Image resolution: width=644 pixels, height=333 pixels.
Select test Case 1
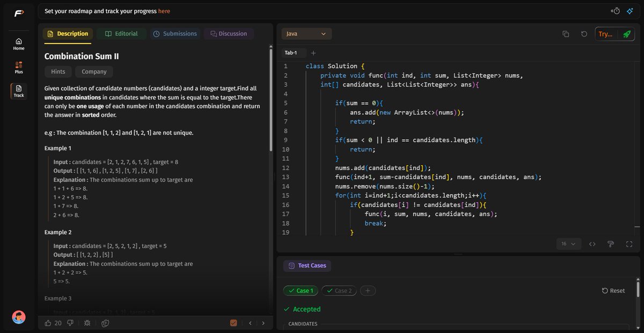301,291
